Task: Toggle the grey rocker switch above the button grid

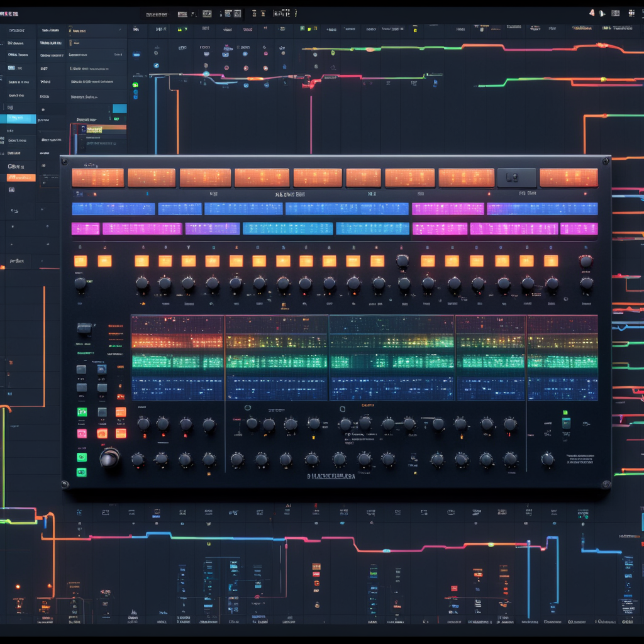Action: click(x=85, y=328)
